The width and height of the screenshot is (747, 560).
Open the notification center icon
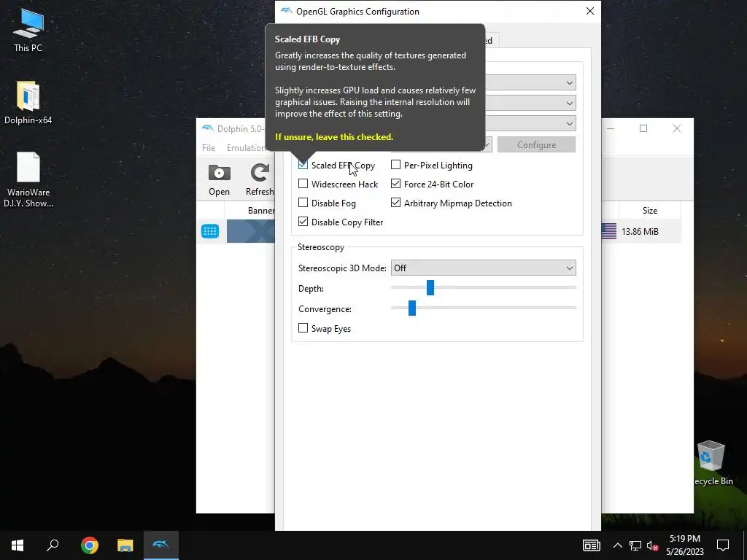(x=723, y=545)
